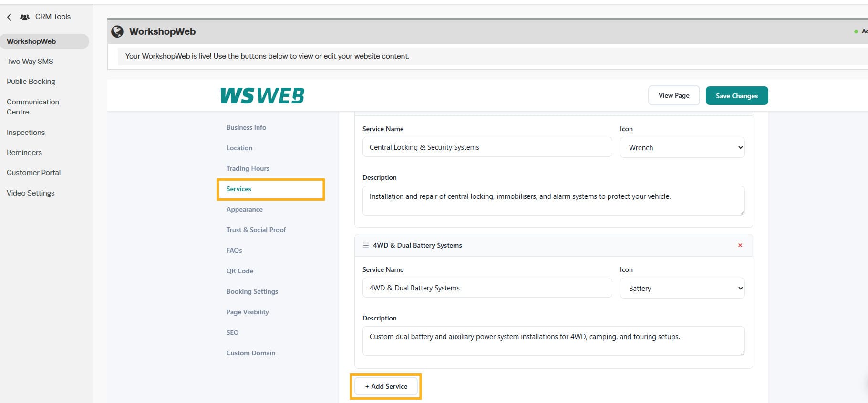Viewport: 868px width, 403px height.
Task: Add a new service
Action: [x=386, y=386]
